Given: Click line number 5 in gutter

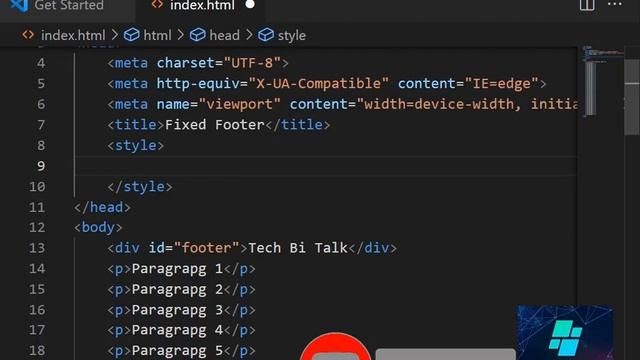Looking at the screenshot, I should click(41, 84).
